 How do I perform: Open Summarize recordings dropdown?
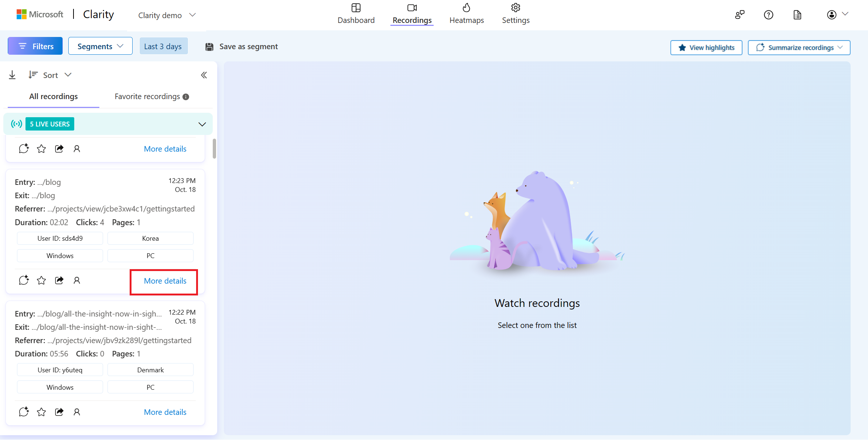(799, 48)
